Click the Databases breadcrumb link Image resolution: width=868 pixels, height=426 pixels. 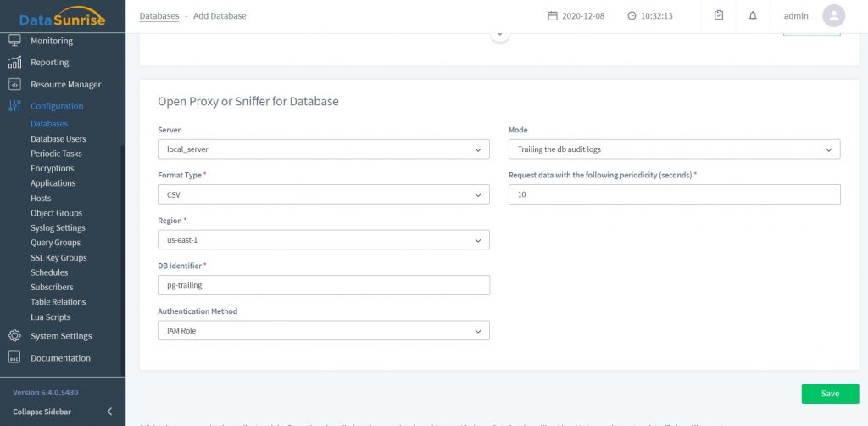point(158,16)
